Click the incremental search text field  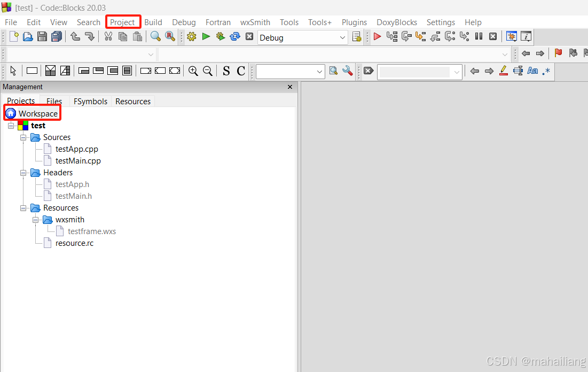415,72
